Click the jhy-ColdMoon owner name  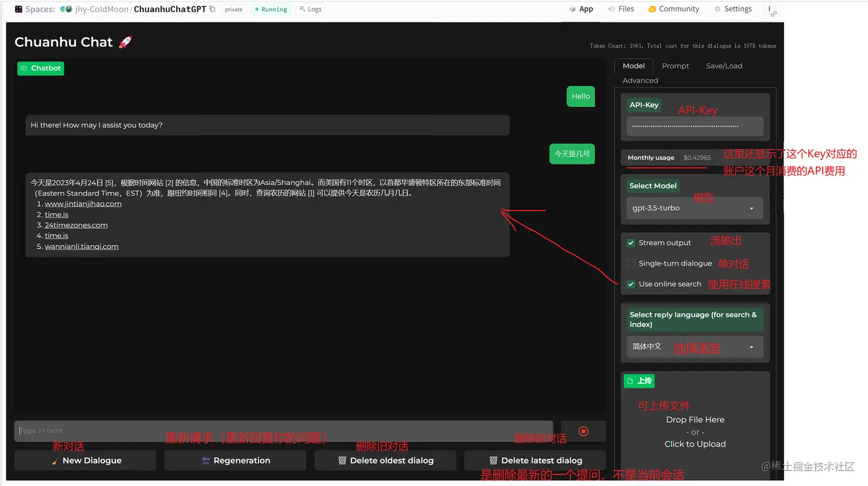[102, 9]
